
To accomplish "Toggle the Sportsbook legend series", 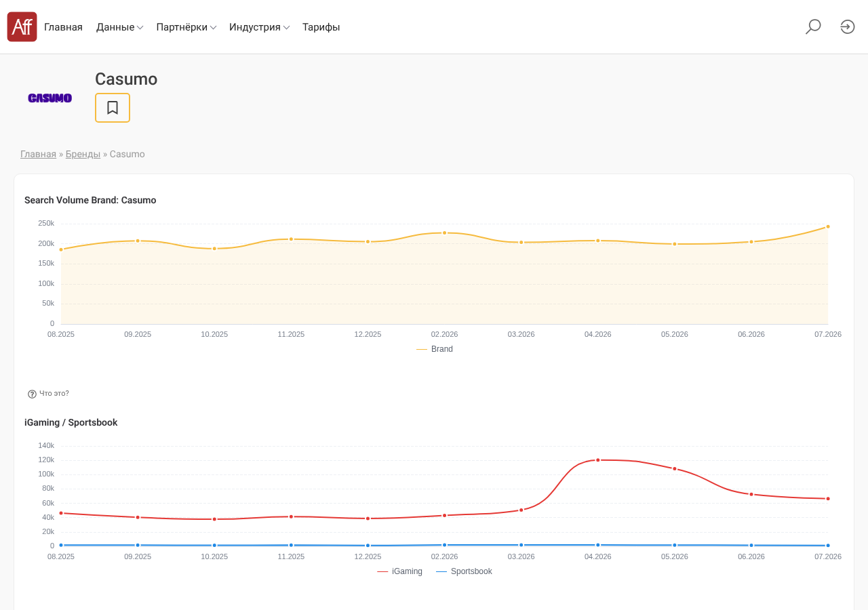I will pyautogui.click(x=464, y=571).
